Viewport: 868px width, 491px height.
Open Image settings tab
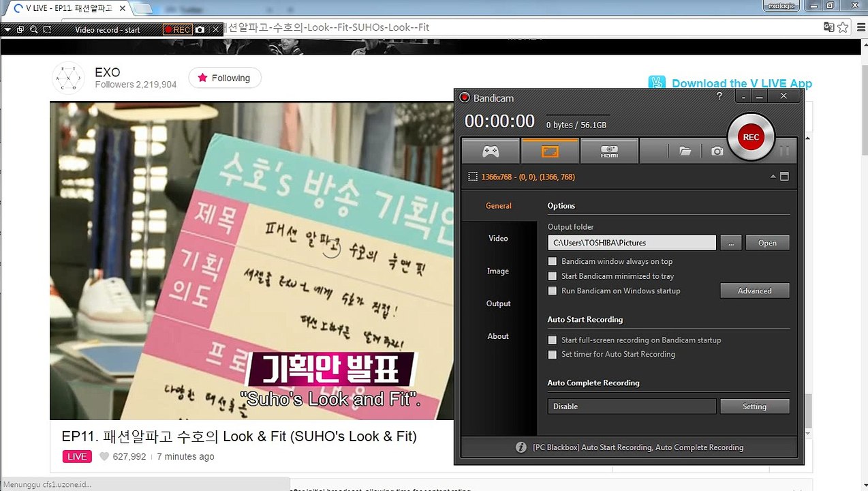[x=499, y=271]
